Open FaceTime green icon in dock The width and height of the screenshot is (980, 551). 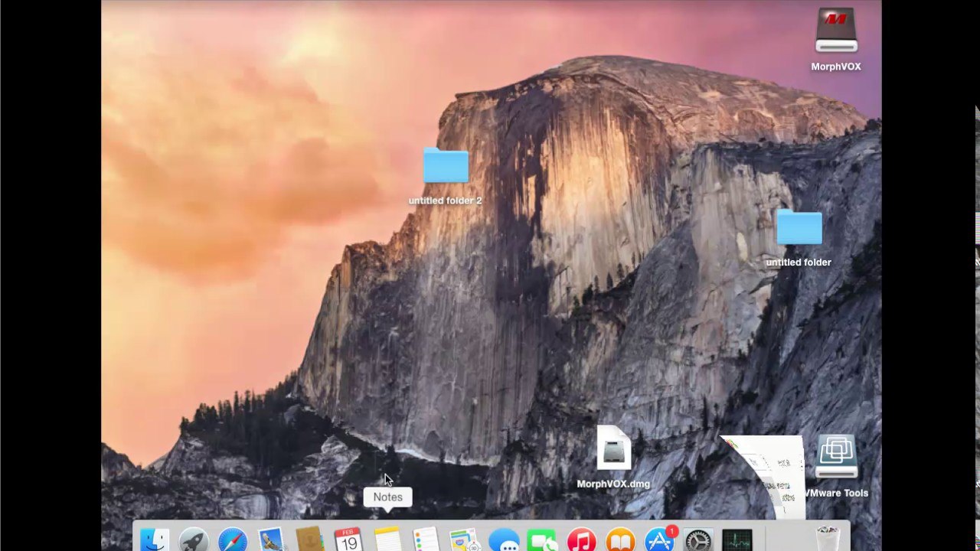[x=543, y=540]
